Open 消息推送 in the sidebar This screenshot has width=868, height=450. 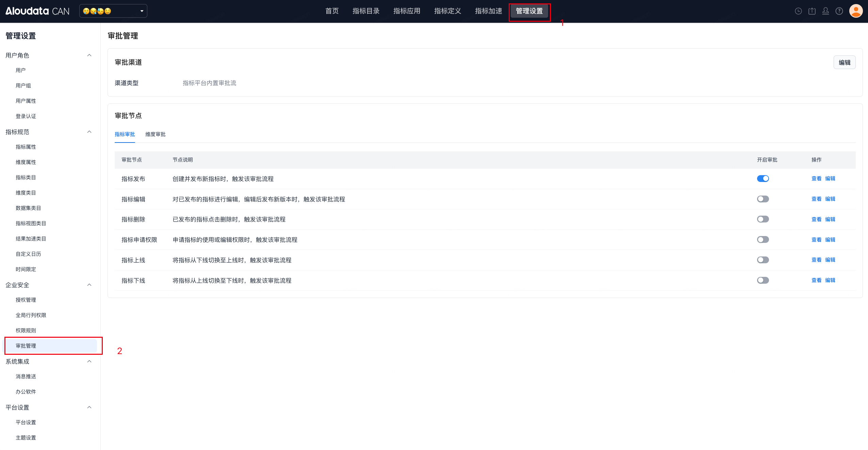[x=26, y=376]
